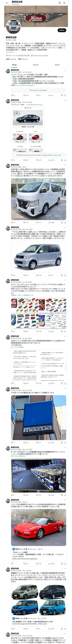Open Learn more link on unavailable post

click(x=57, y=155)
